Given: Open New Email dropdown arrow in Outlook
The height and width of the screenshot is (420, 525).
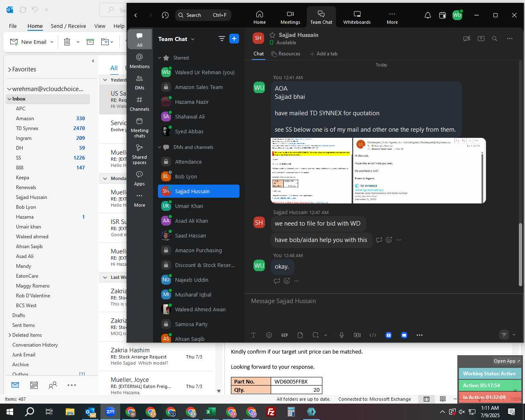Looking at the screenshot, I should 52,42.
